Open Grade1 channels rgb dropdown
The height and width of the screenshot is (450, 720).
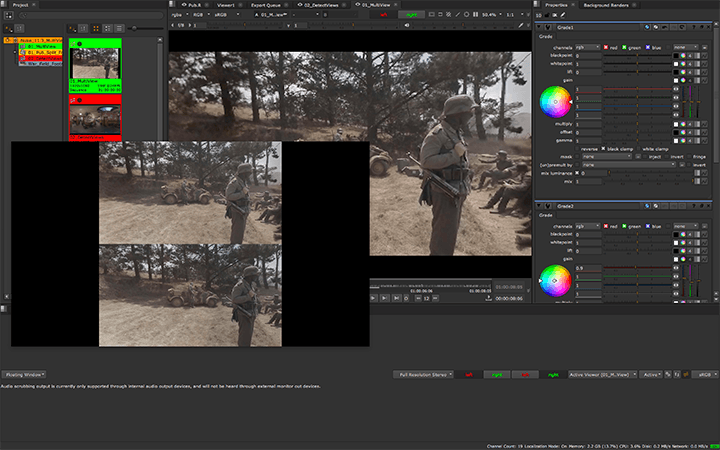588,47
